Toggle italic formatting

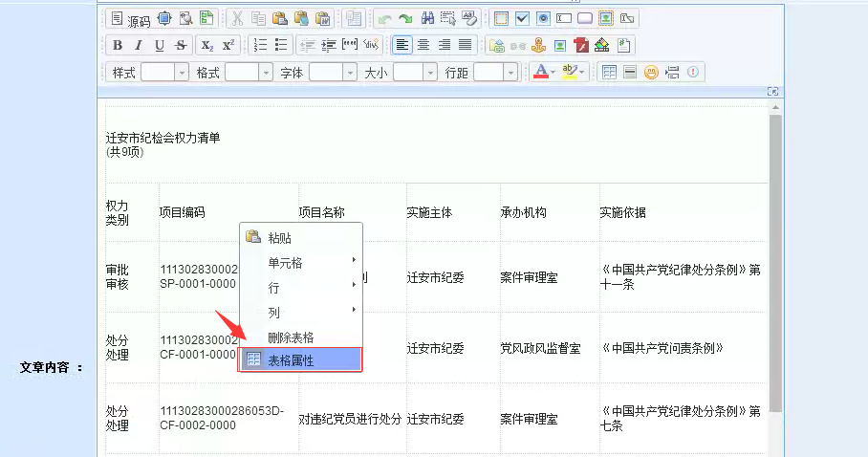point(139,45)
